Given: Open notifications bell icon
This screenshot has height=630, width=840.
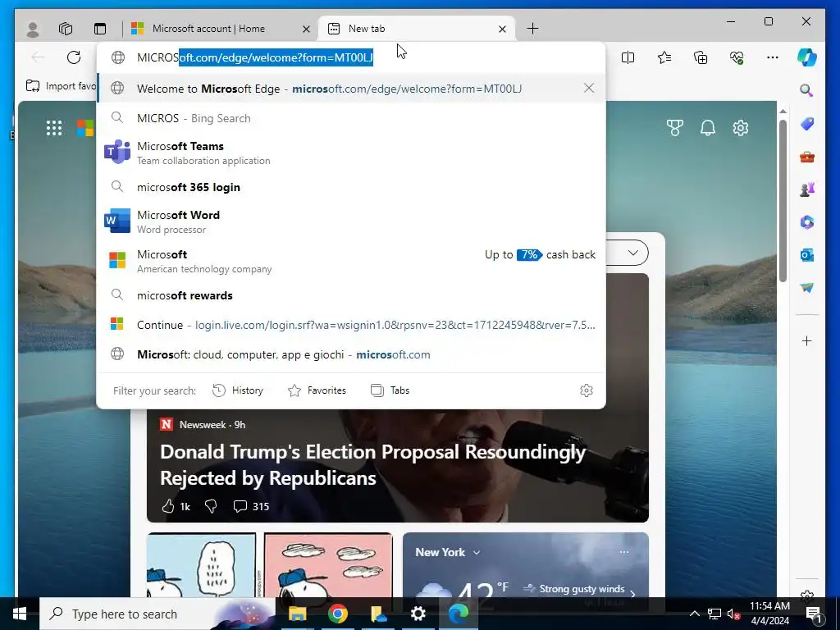Looking at the screenshot, I should 708,128.
